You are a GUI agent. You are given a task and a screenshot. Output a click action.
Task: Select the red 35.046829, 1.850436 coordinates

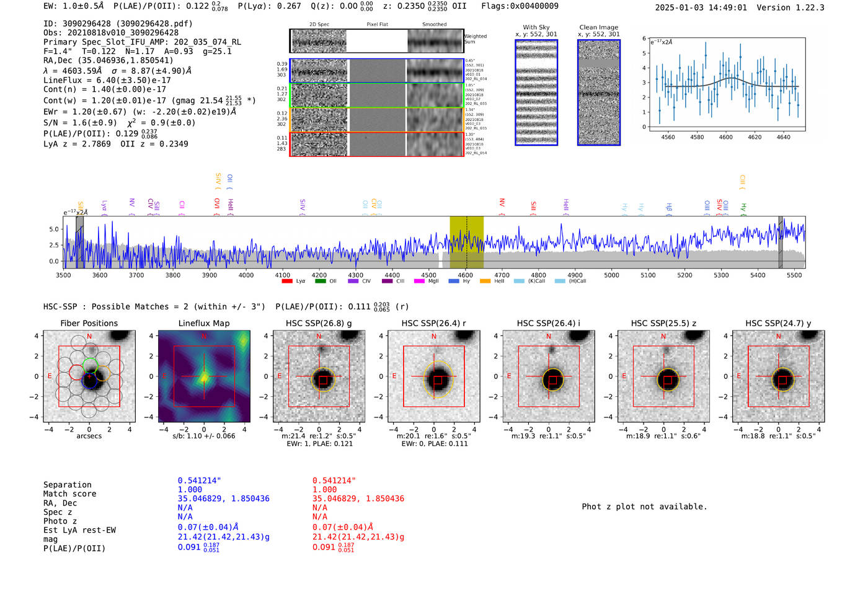pyautogui.click(x=358, y=499)
